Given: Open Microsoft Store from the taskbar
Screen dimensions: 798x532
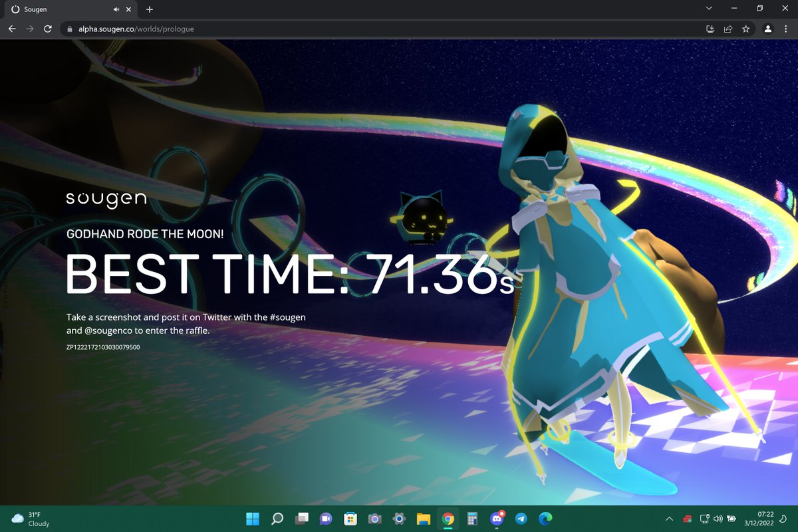Looking at the screenshot, I should coord(350,519).
